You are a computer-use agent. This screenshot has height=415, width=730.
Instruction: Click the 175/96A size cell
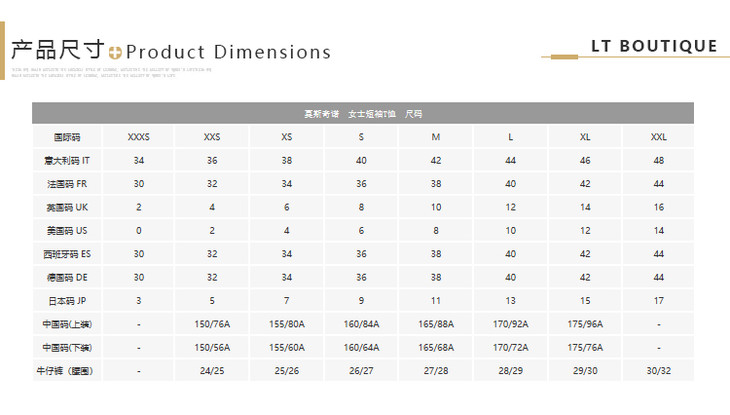584,324
